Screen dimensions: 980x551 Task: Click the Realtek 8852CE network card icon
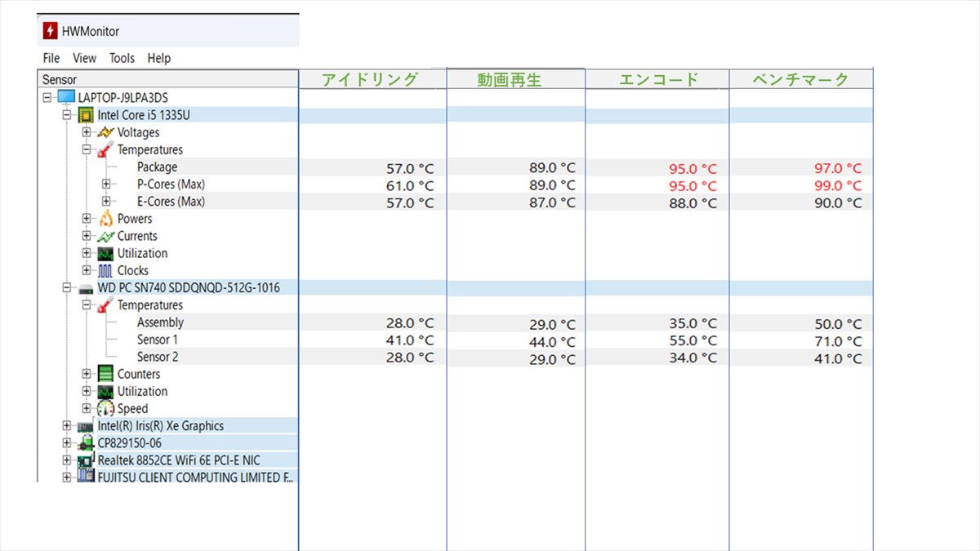coord(86,460)
